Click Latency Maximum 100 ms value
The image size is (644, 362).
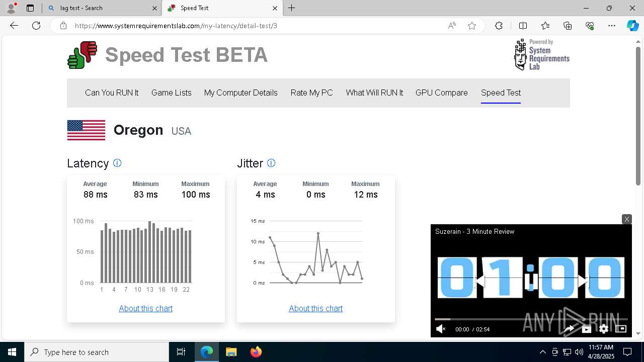pos(196,195)
